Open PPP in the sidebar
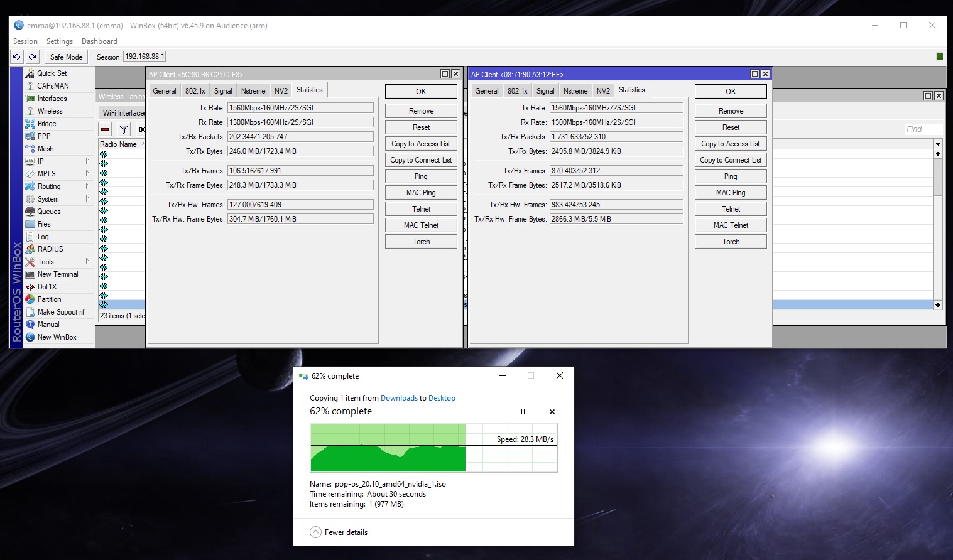This screenshot has height=560, width=953. [43, 136]
